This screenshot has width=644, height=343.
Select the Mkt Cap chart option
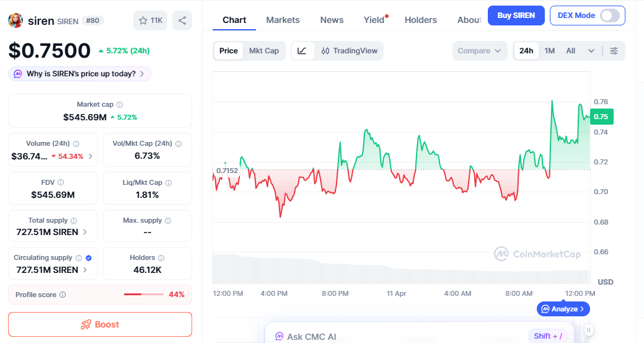[263, 51]
